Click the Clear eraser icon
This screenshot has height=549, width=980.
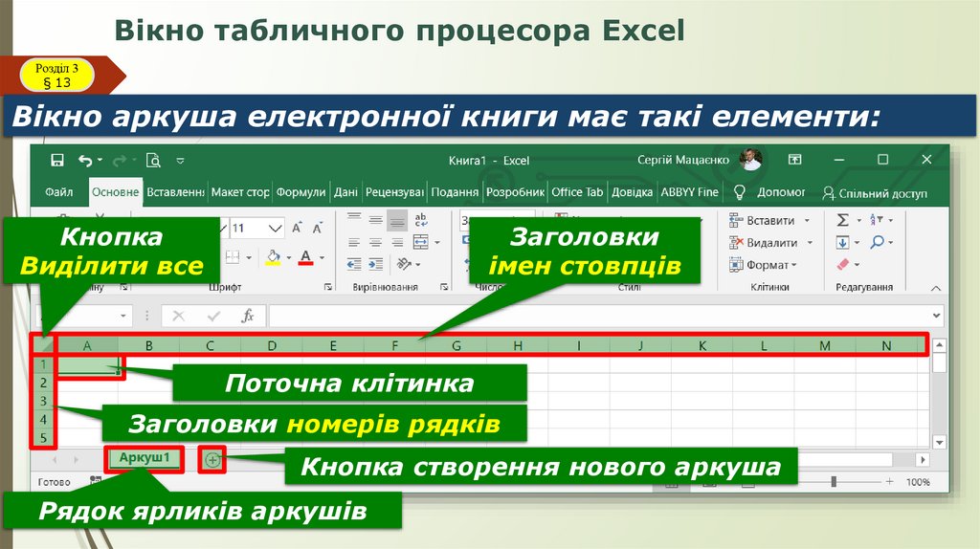pyautogui.click(x=844, y=264)
